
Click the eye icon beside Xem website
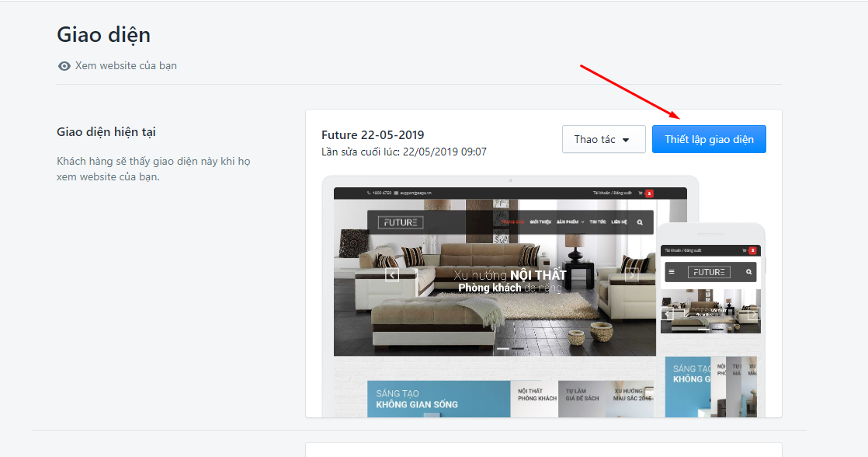64,66
